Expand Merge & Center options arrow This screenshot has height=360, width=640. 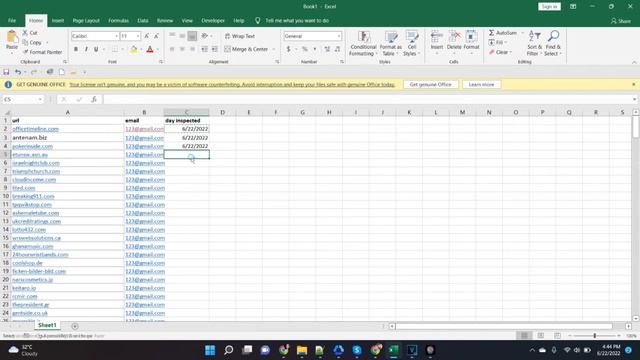click(274, 49)
